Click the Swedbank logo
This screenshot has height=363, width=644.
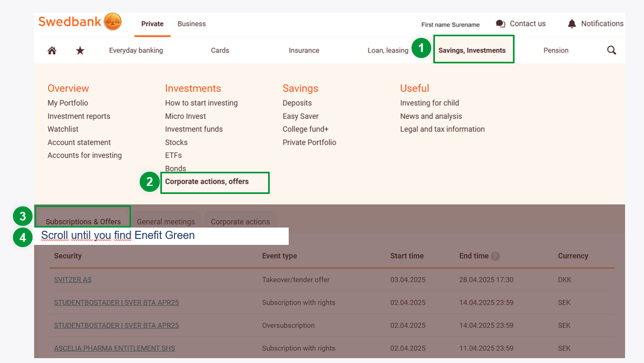80,22
